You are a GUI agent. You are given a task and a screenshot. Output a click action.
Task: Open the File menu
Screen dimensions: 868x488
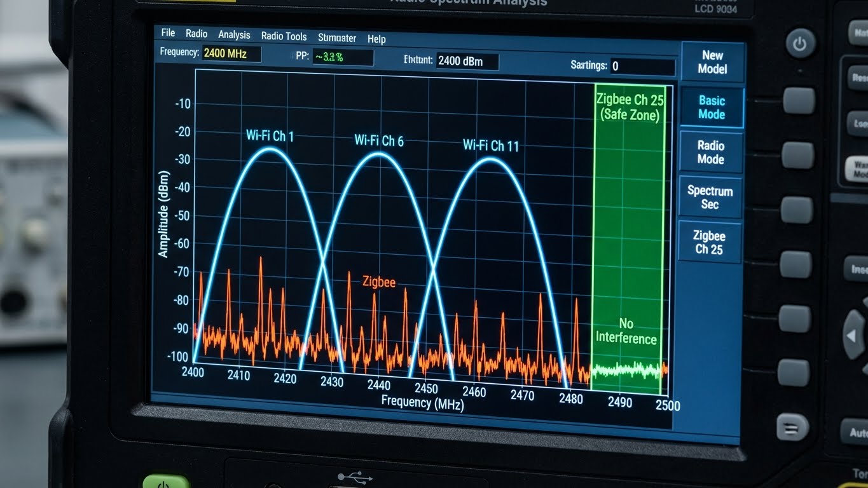click(167, 32)
